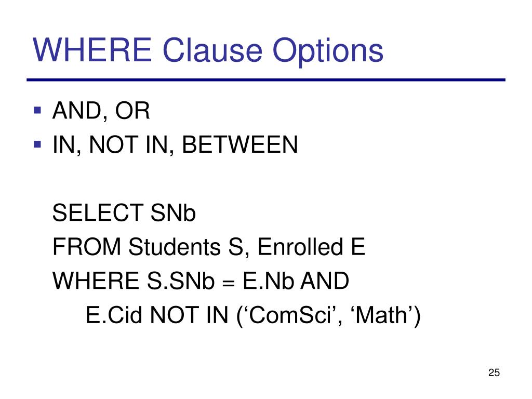Select the OR keyword in the first bullet

(132, 111)
